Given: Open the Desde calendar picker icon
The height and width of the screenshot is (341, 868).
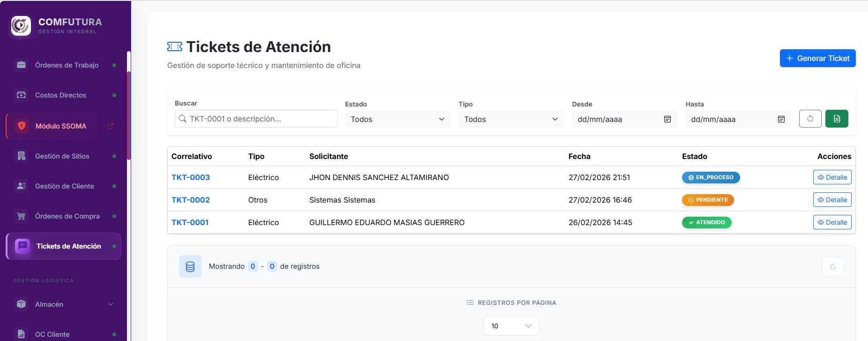Looking at the screenshot, I should click(x=668, y=119).
